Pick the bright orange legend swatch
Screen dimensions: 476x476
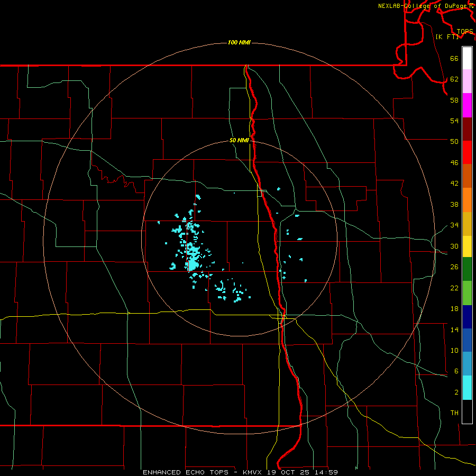coord(467,200)
